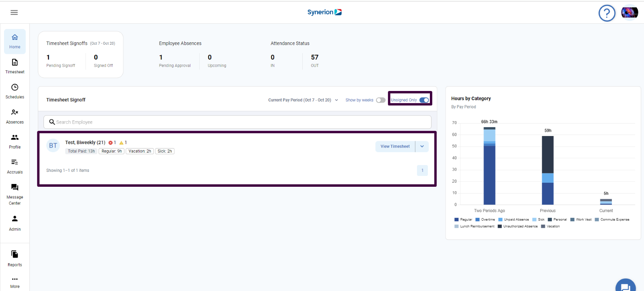Open Schedules from the sidebar

click(x=15, y=91)
